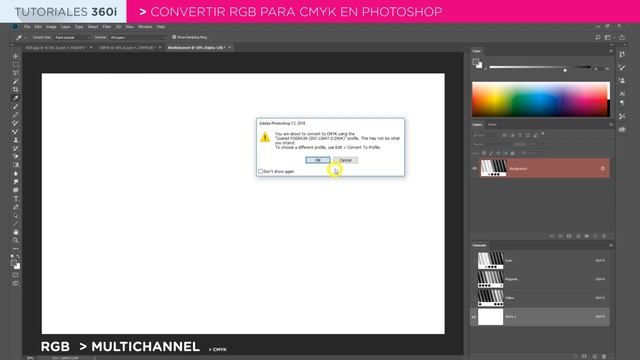Select the Cyan channel thumbnail
The image size is (640, 360).
point(491,260)
